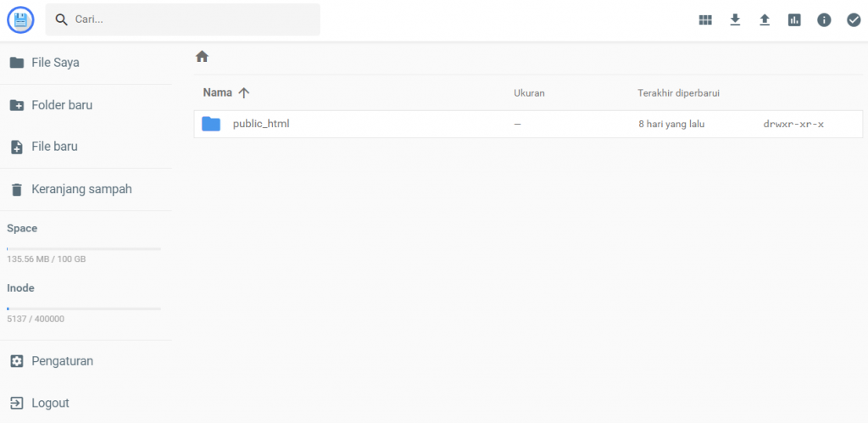
Task: Click the Cari search field
Action: 193,19
